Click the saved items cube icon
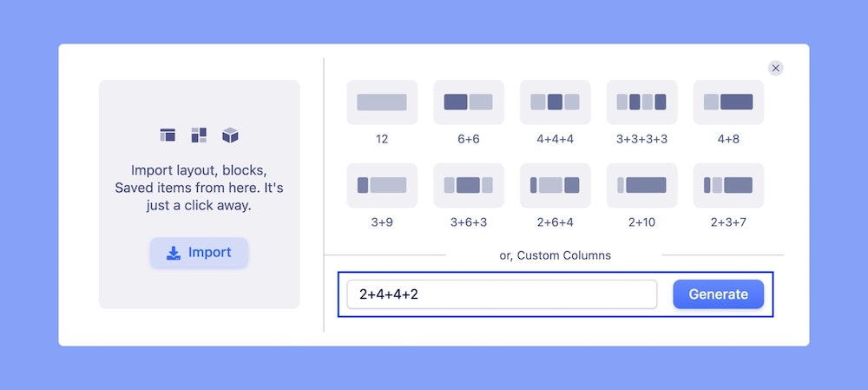Viewport: 868px width, 390px height. (230, 135)
